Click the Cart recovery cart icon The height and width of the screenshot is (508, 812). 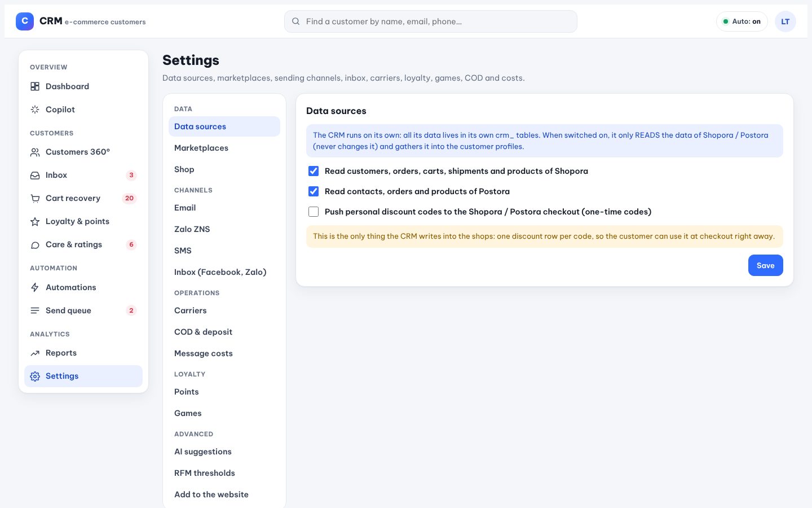click(35, 198)
